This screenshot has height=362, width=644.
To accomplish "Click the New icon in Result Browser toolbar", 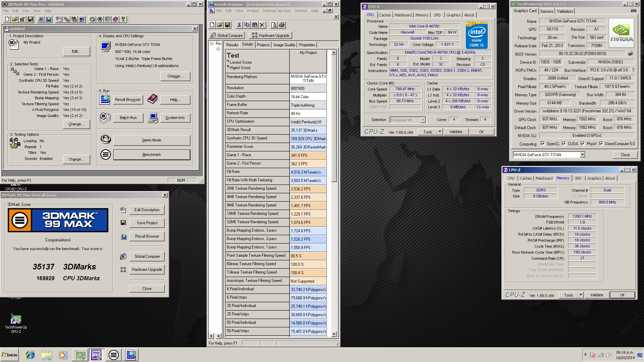I will pyautogui.click(x=212, y=25).
